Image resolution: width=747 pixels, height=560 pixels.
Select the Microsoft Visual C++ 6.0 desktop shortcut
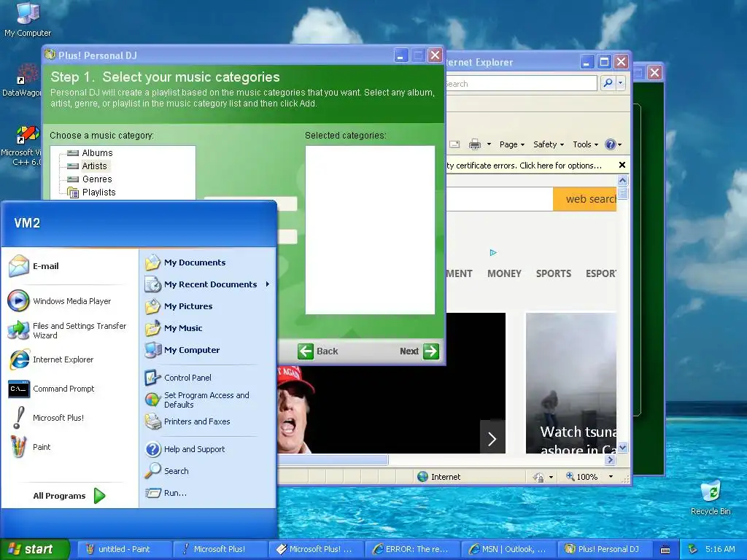coord(21,146)
